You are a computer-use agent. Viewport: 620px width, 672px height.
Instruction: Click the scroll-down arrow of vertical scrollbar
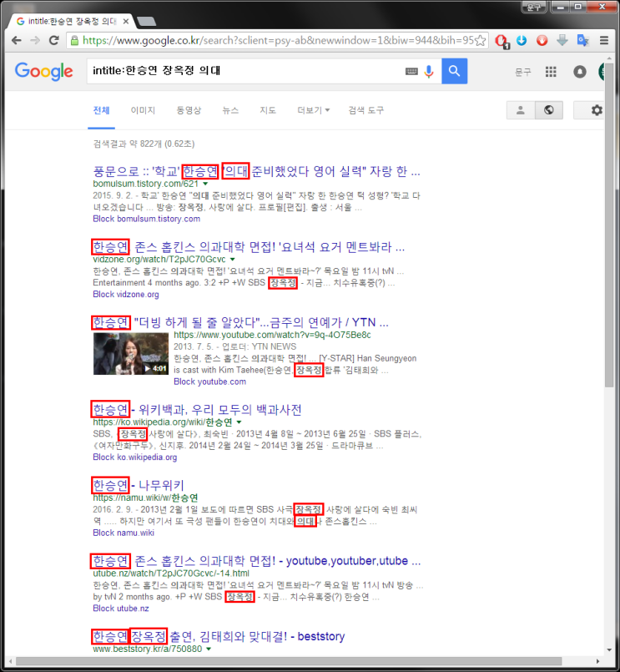[609, 649]
